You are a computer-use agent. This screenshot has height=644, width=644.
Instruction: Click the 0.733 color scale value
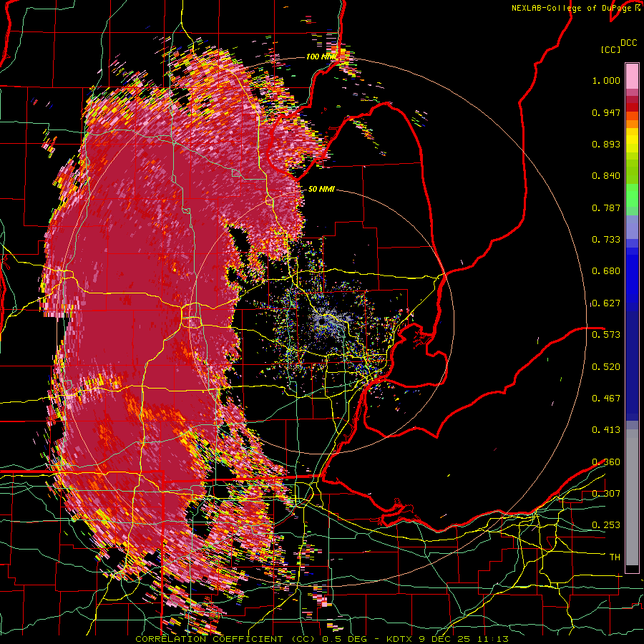pos(606,240)
